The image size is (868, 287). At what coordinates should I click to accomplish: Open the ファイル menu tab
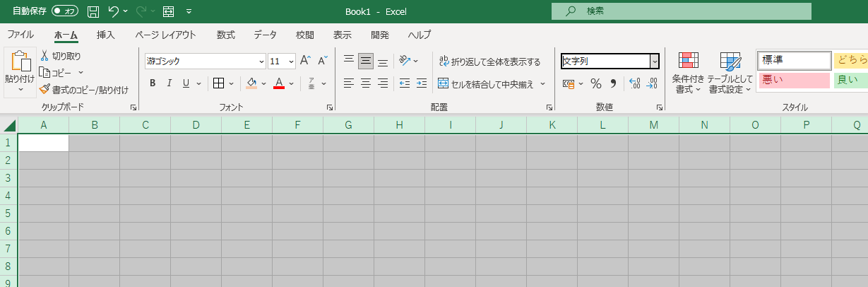[20, 34]
